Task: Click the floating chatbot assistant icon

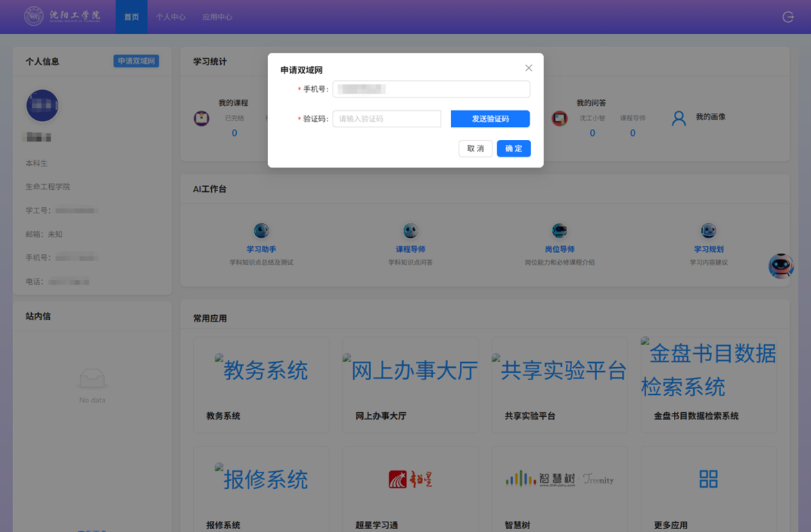Action: pos(781,266)
